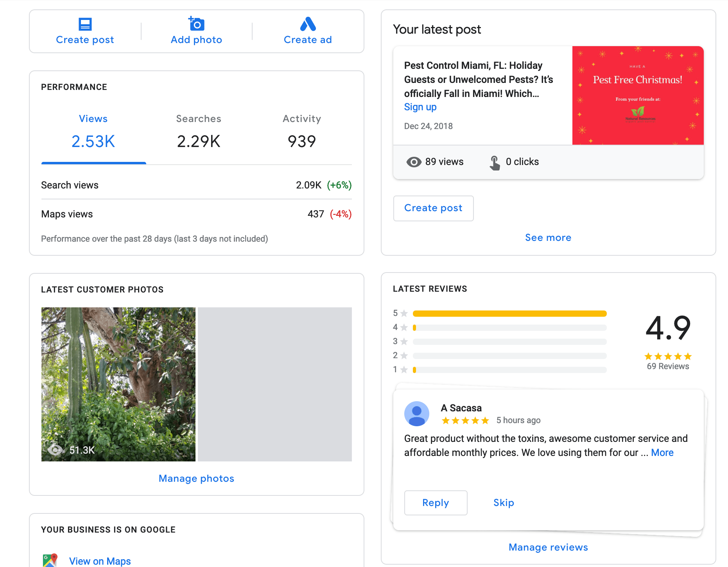
Task: Click reviewer name A Sacasa
Action: (461, 408)
